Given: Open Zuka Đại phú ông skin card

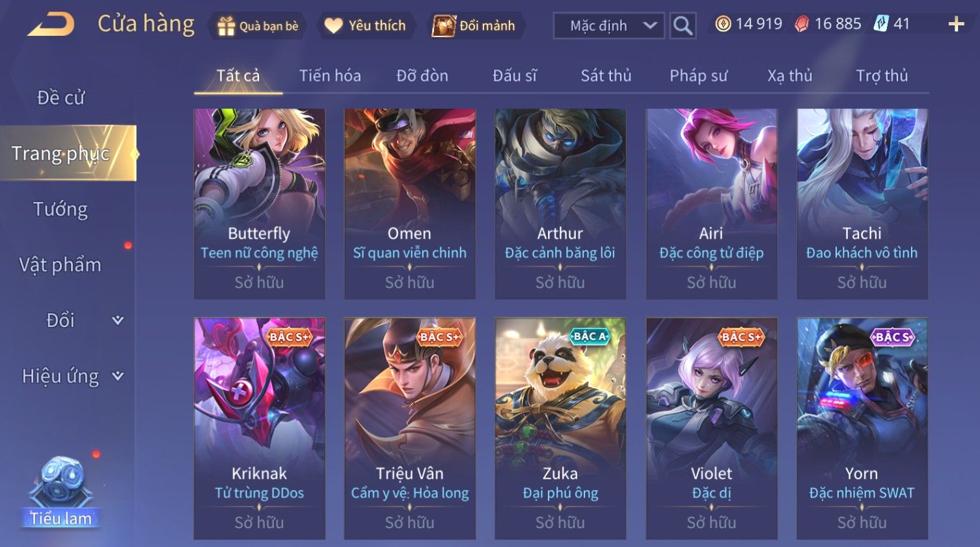Looking at the screenshot, I should pyautogui.click(x=560, y=428).
